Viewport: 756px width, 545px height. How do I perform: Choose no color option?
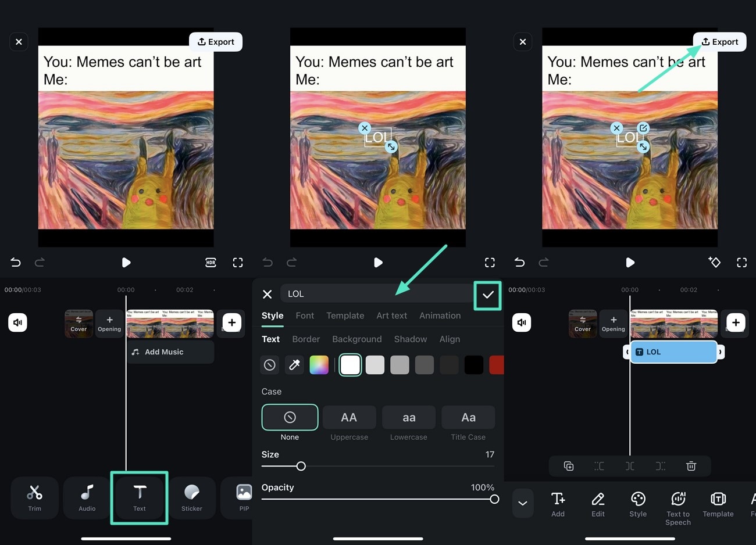(x=270, y=365)
